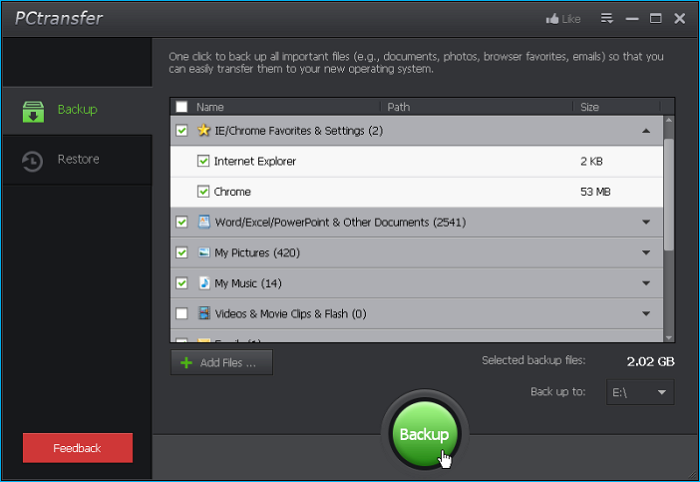The width and height of the screenshot is (700, 482).
Task: Click the Restore clock icon
Action: [33, 160]
